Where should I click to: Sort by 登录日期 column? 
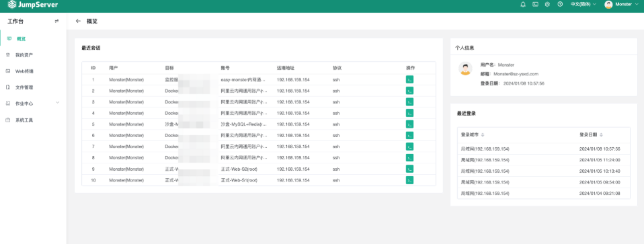tap(591, 134)
